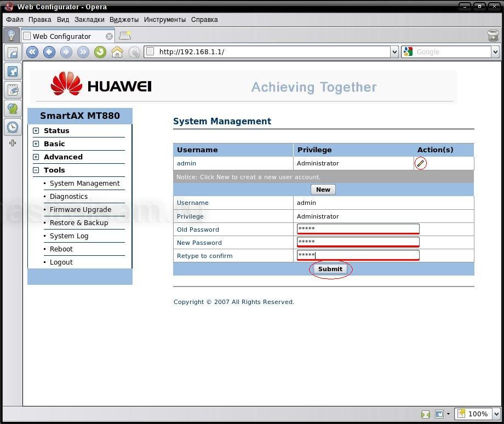Image resolution: width=504 pixels, height=424 pixels.
Task: Click the fit-to-width status bar icon
Action: [x=426, y=414]
